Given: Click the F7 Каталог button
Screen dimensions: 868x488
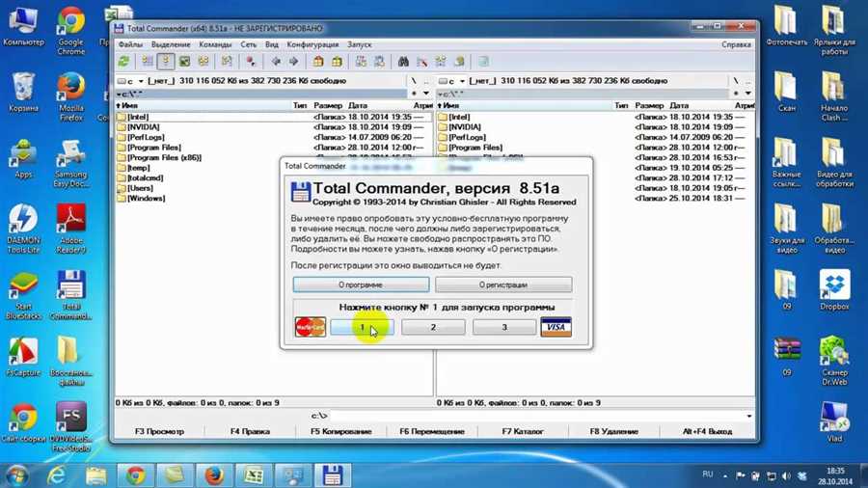Looking at the screenshot, I should (x=523, y=431).
